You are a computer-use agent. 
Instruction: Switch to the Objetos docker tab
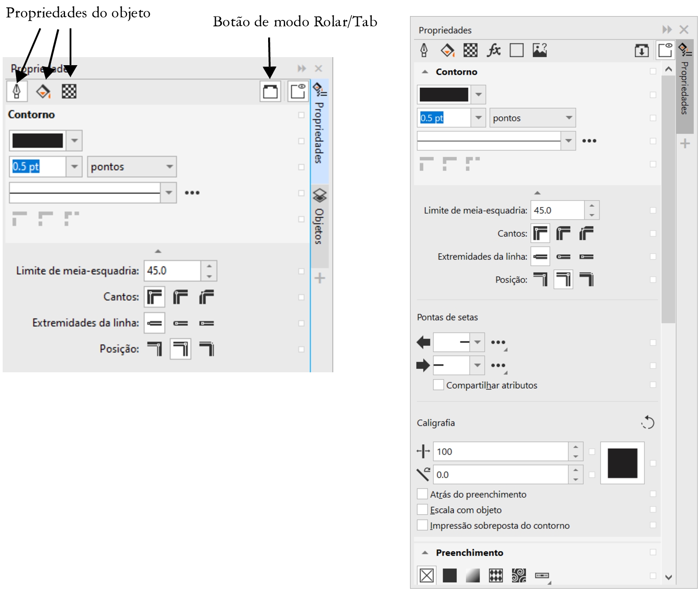pos(319,219)
